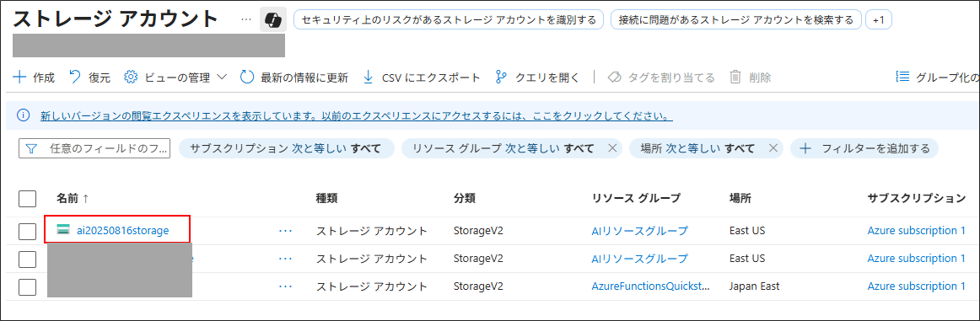Check the ai20250816storage row checkbox
The image size is (980, 321).
pos(28,231)
